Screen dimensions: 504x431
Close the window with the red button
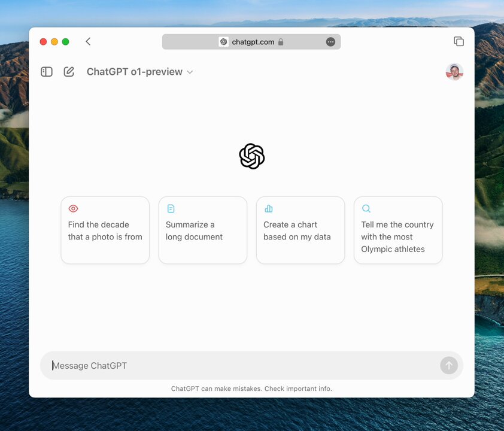click(x=43, y=42)
